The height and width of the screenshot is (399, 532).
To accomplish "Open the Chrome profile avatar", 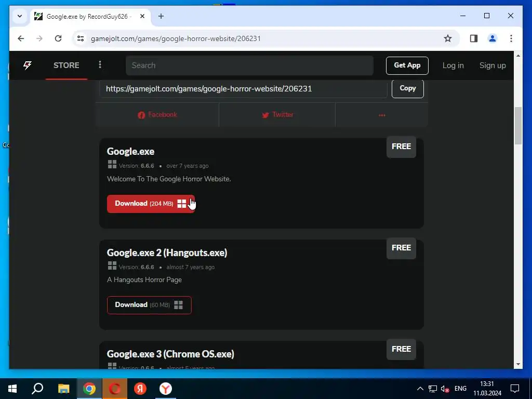I will click(x=493, y=38).
